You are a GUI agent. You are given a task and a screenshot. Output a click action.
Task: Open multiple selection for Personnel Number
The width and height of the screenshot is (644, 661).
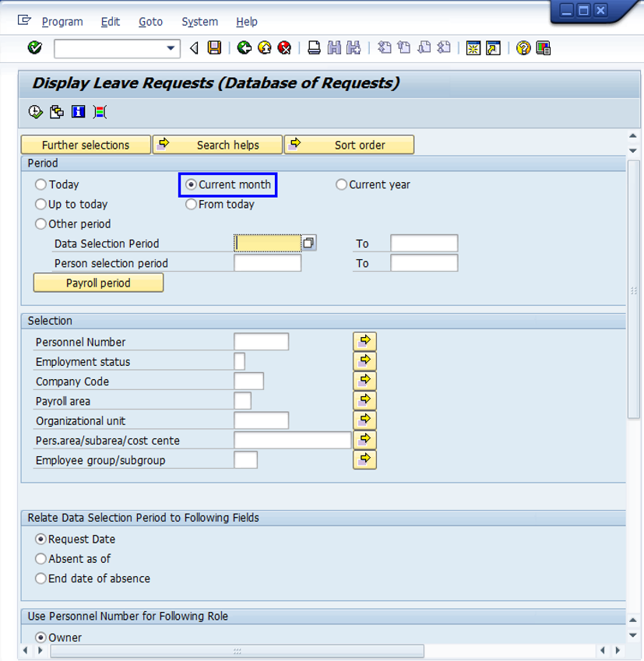364,342
